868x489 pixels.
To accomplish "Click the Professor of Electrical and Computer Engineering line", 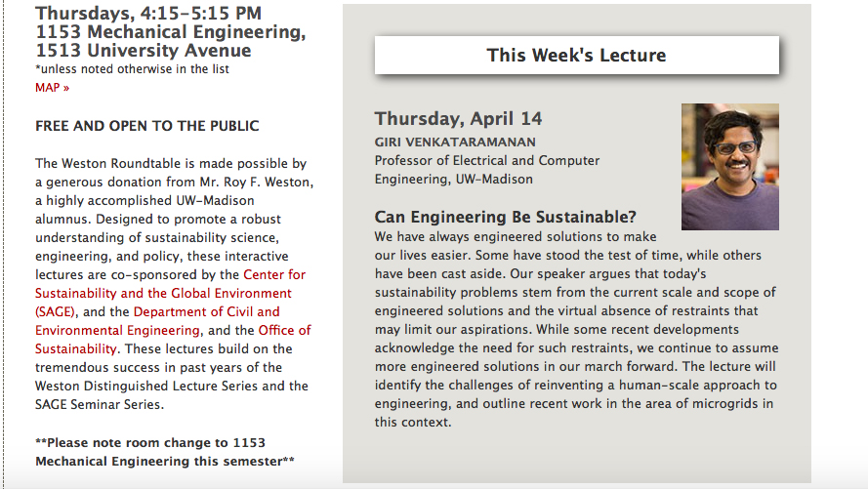I will pos(486,170).
